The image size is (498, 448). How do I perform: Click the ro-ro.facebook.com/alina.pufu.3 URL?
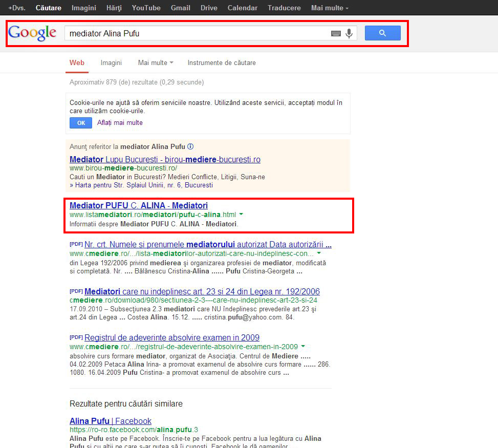134,430
